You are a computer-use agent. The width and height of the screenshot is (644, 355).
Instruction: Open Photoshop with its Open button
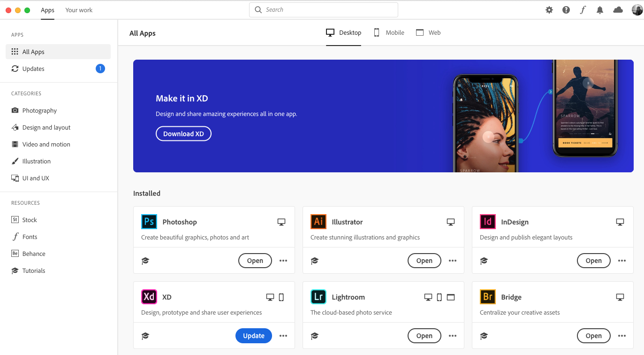click(255, 261)
